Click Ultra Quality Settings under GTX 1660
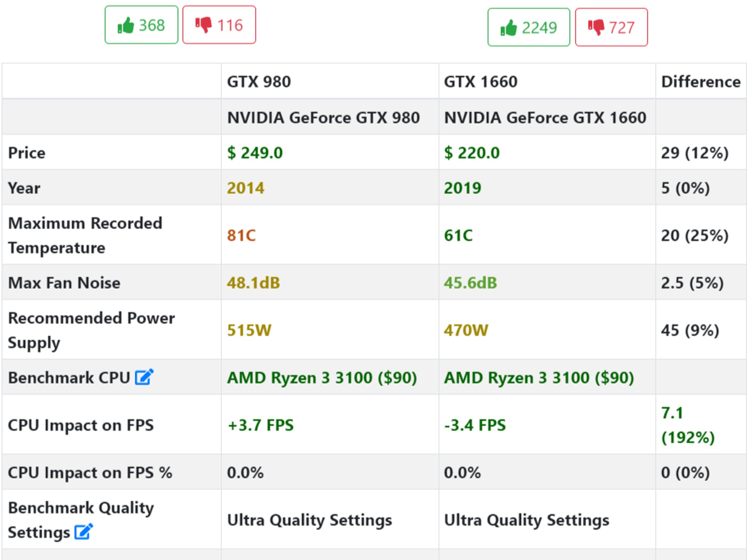Image resolution: width=747 pixels, height=560 pixels. [526, 520]
